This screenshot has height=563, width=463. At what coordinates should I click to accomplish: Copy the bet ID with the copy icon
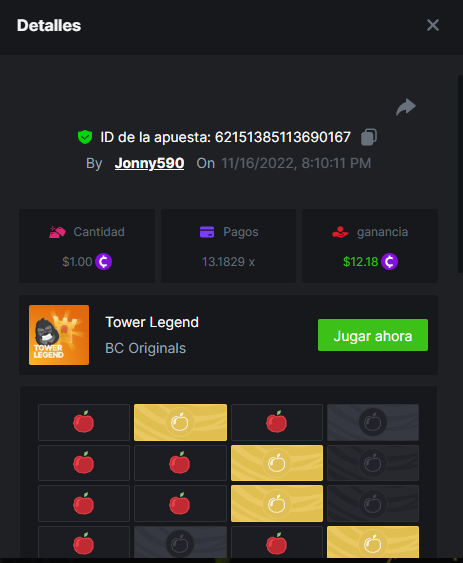(369, 137)
